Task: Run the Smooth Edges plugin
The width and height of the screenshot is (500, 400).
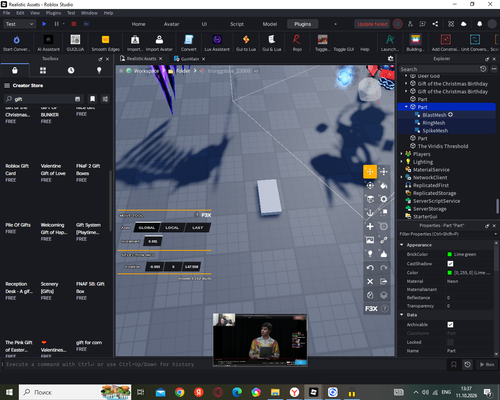Action: (x=105, y=43)
